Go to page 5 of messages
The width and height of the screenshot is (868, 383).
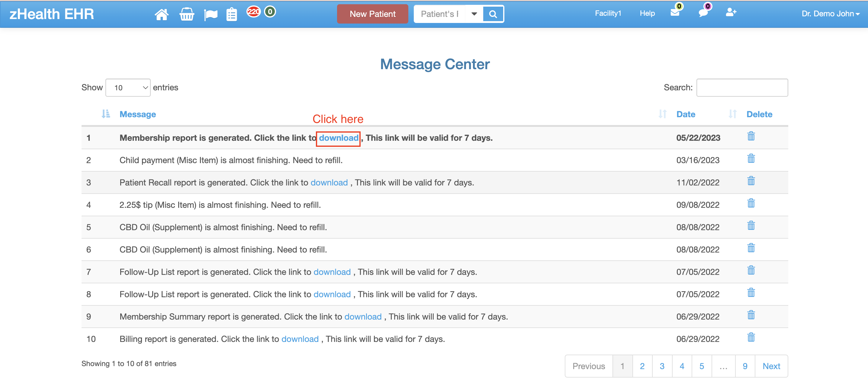702,366
